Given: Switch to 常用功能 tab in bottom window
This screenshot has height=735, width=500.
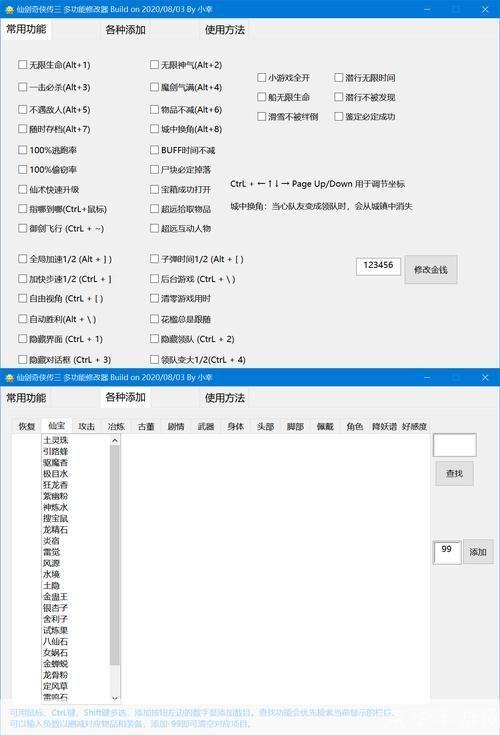Looking at the screenshot, I should pyautogui.click(x=26, y=398).
